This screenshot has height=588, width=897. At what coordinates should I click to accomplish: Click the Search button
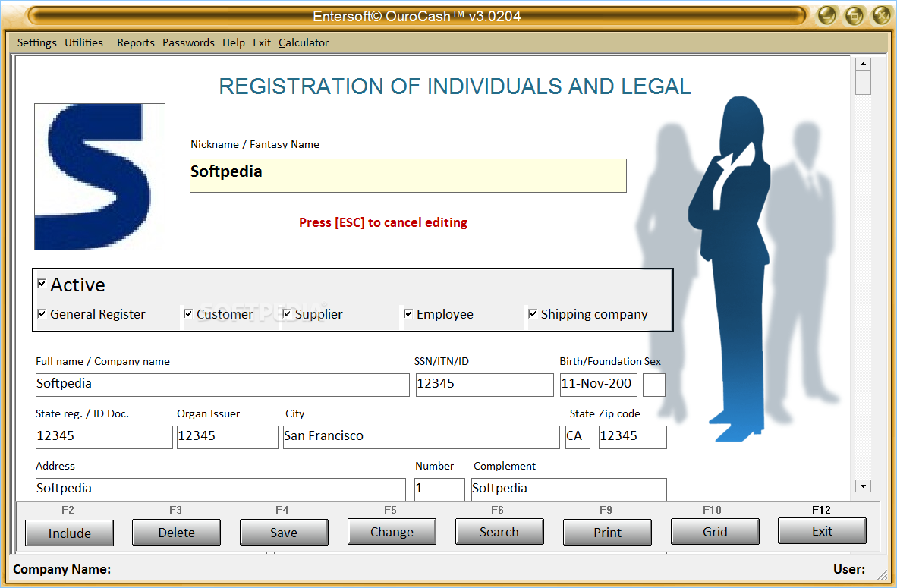pos(499,532)
